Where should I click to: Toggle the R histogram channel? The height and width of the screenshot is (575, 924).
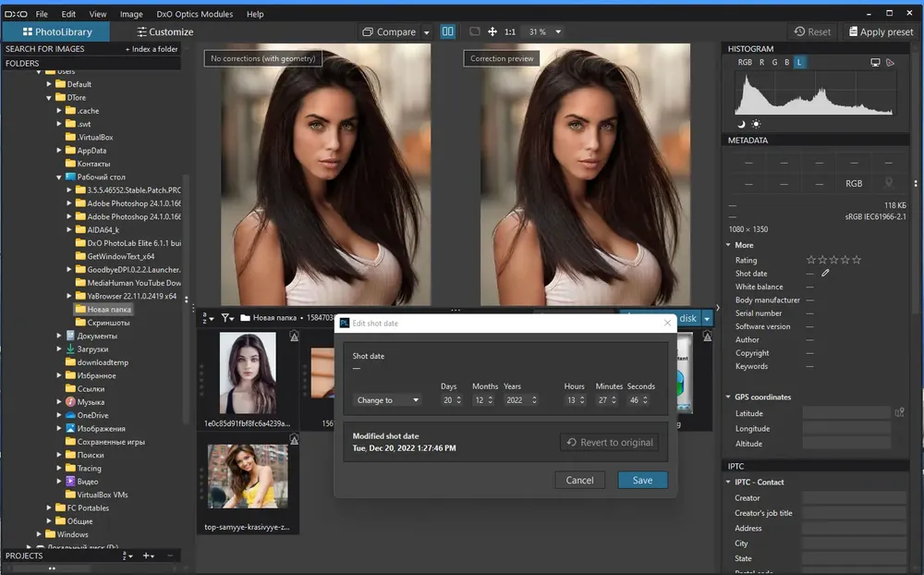pyautogui.click(x=762, y=62)
